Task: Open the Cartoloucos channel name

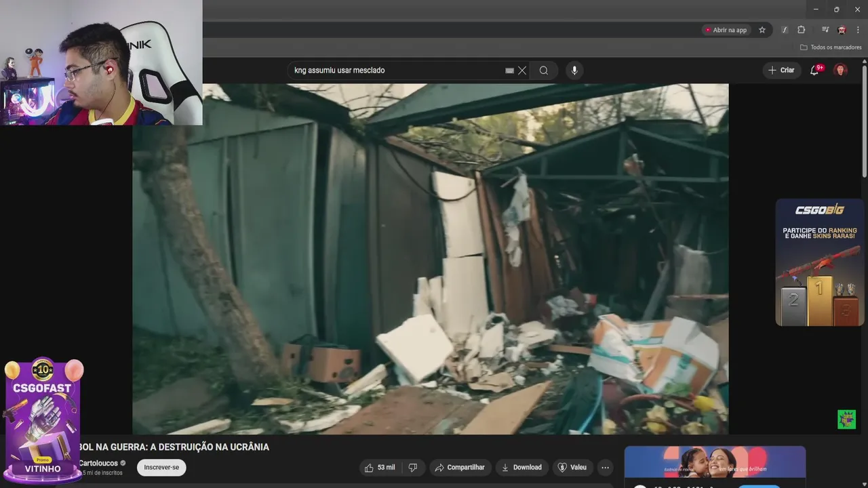Action: tap(98, 463)
